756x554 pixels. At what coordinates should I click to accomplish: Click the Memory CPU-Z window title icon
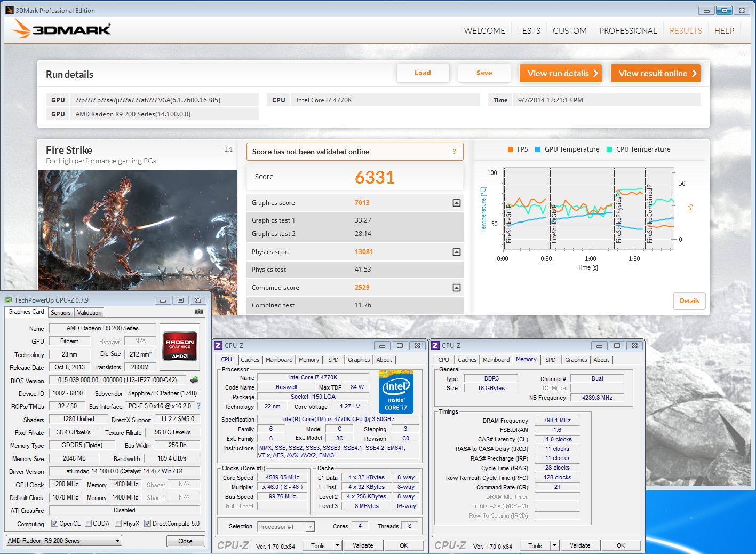[435, 346]
